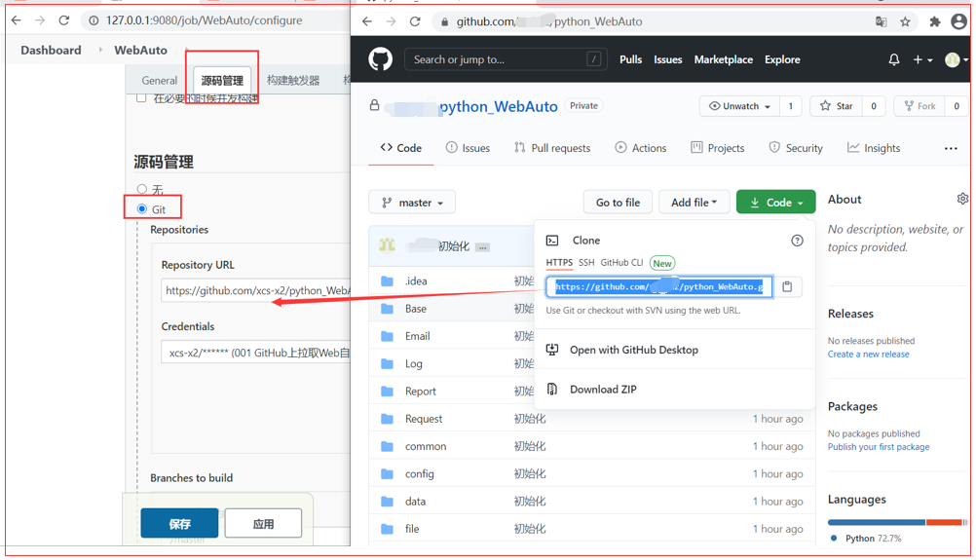
Task: Open the Email folder
Action: coord(417,336)
